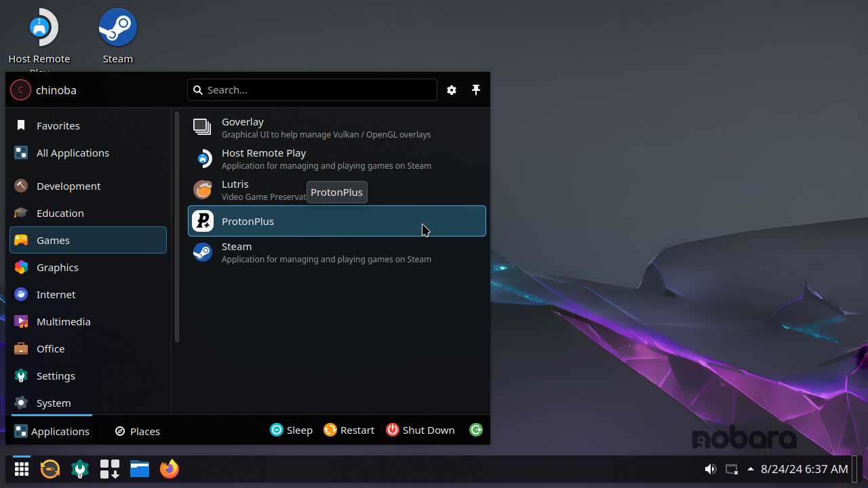Click the category list scrollbar
This screenshot has width=868, height=488.
click(x=177, y=227)
